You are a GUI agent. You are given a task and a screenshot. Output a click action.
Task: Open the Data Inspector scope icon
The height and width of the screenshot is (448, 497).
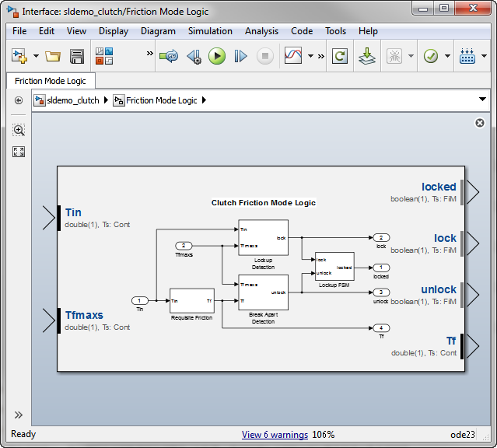(293, 56)
